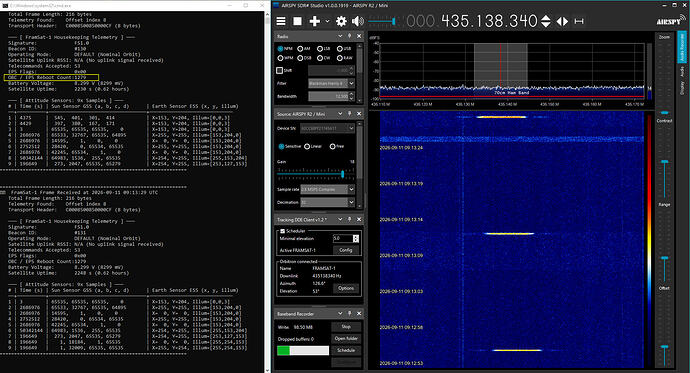Pin the Tracking DDE Client panel
This screenshot has height=373, width=690.
[x=350, y=219]
